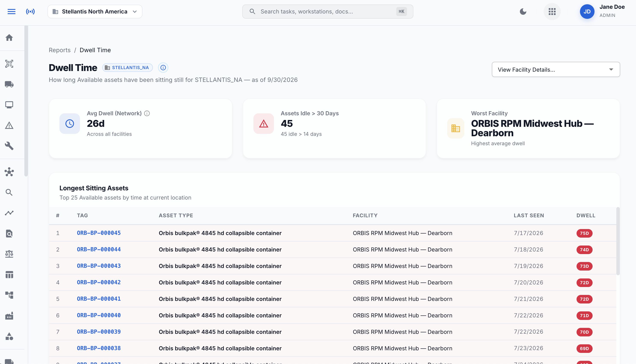Image resolution: width=636 pixels, height=364 pixels.
Task: Open the QR code scanner sidebar icon
Action: (x=9, y=64)
